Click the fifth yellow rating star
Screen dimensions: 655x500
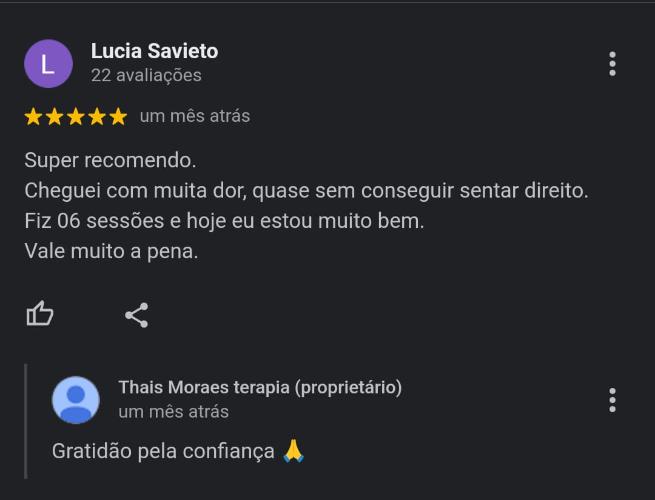(118, 117)
